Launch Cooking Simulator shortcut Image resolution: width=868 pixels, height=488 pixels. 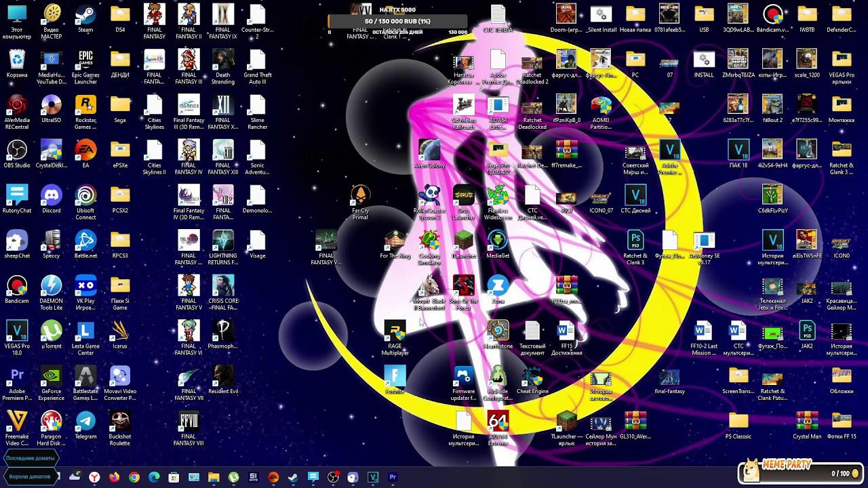point(429,247)
